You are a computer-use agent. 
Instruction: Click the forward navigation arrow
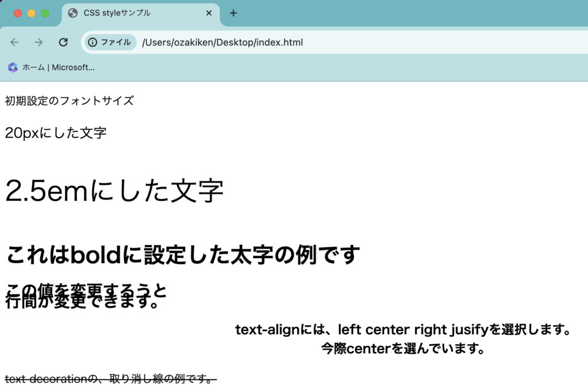(x=38, y=43)
